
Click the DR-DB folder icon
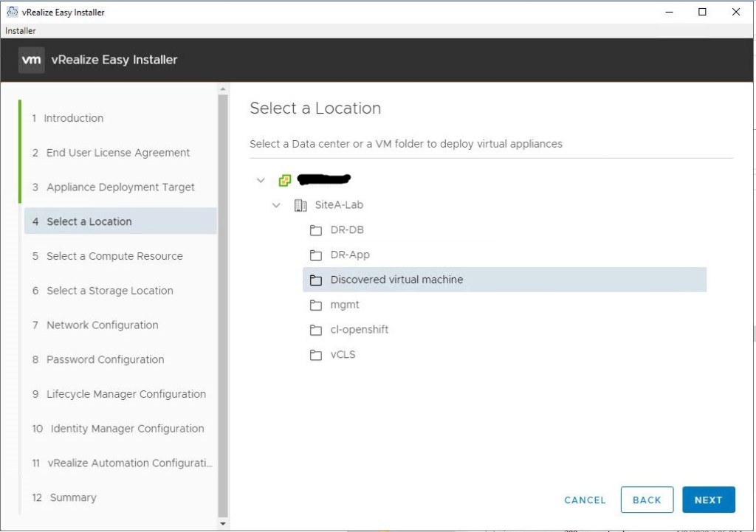[316, 230]
